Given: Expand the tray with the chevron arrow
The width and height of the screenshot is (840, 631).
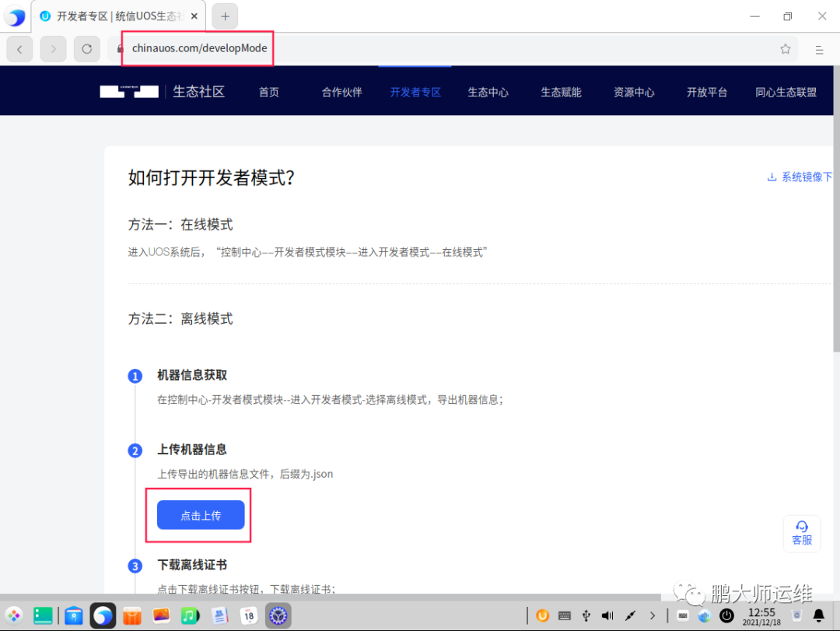Looking at the screenshot, I should coord(652,615).
